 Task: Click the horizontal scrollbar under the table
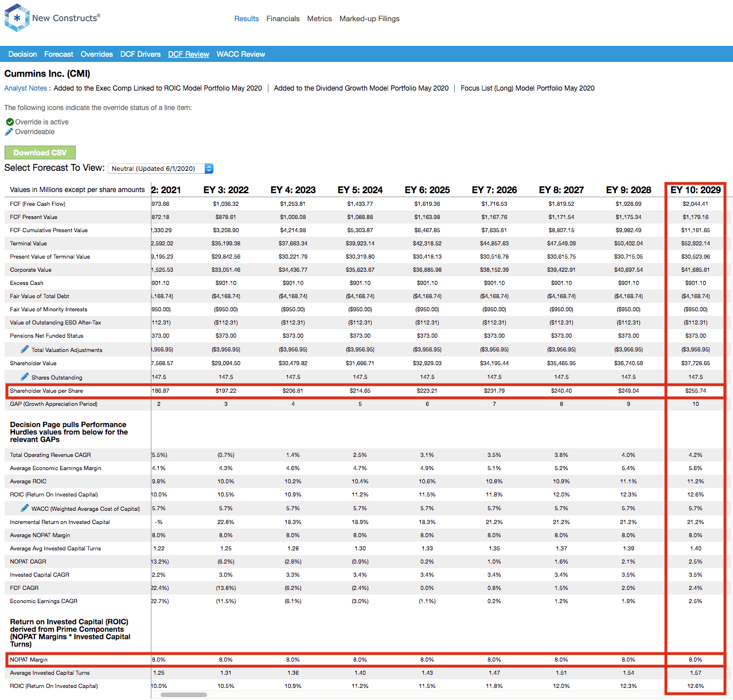[184, 695]
